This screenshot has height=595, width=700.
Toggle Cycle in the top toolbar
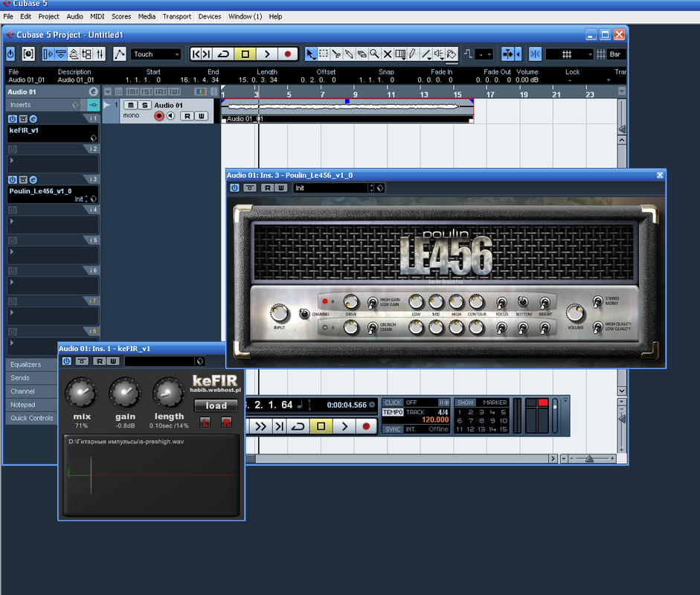(x=223, y=54)
